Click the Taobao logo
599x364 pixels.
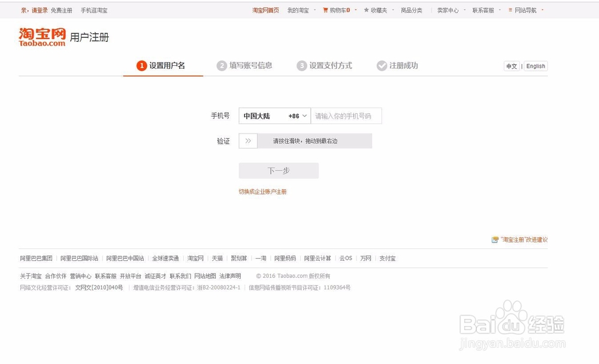pyautogui.click(x=42, y=37)
